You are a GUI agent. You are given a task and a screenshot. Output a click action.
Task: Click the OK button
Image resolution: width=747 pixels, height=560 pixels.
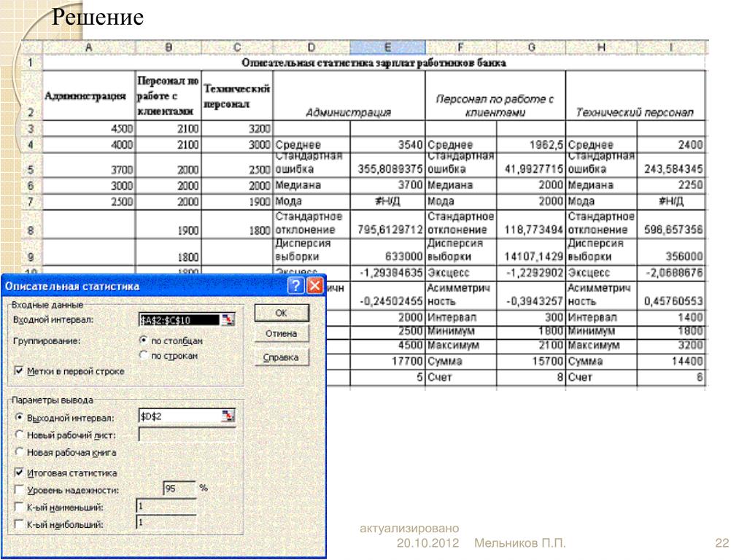pyautogui.click(x=282, y=313)
